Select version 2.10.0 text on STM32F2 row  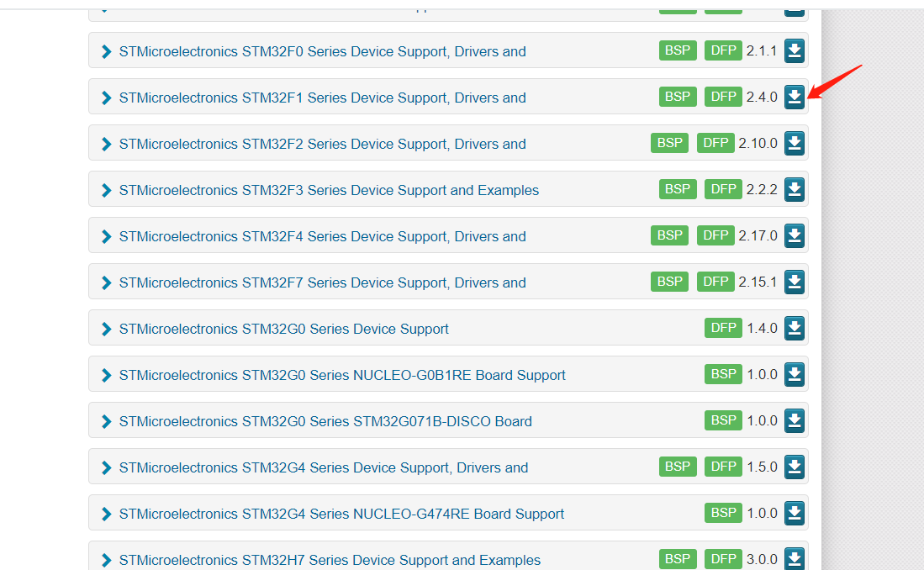(x=758, y=143)
